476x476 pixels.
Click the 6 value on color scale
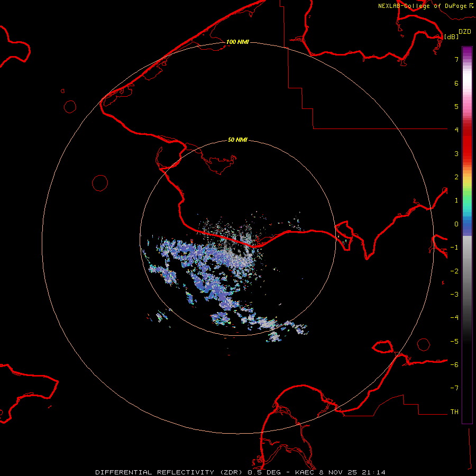click(456, 83)
